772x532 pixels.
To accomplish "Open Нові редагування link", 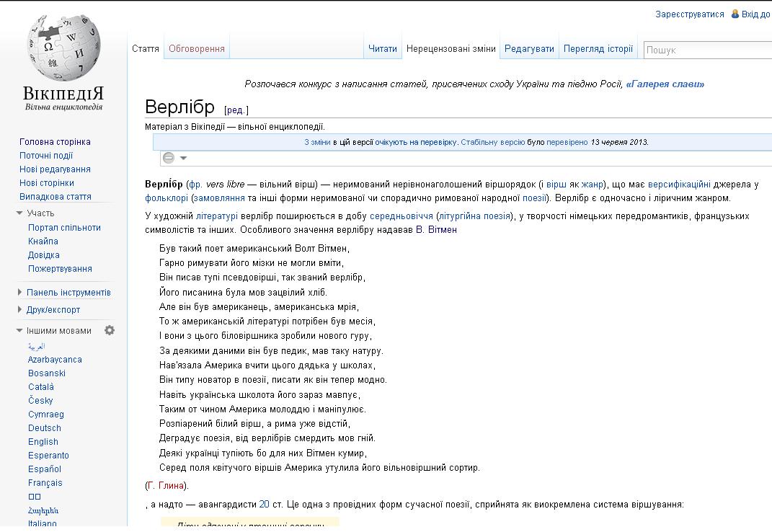I will [55, 169].
